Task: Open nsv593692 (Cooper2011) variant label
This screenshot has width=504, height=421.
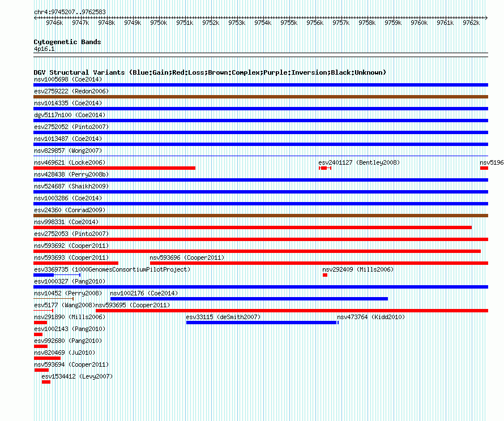Action: (x=71, y=246)
